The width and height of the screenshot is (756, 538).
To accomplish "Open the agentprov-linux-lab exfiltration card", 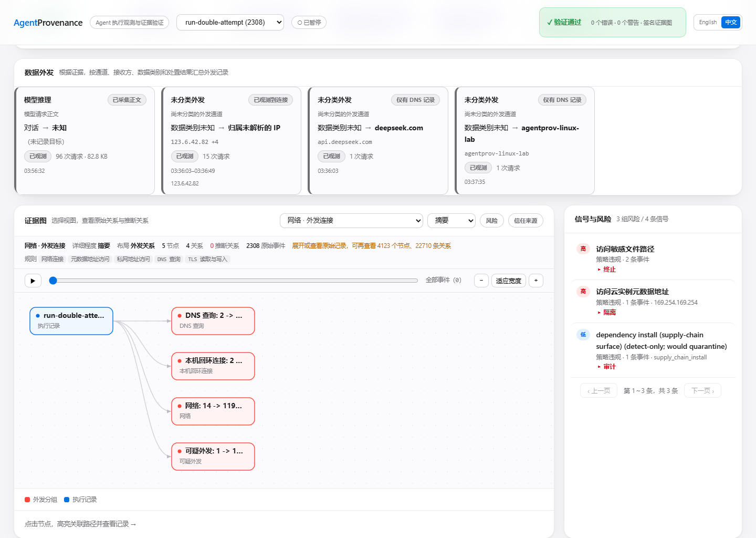I will point(524,141).
